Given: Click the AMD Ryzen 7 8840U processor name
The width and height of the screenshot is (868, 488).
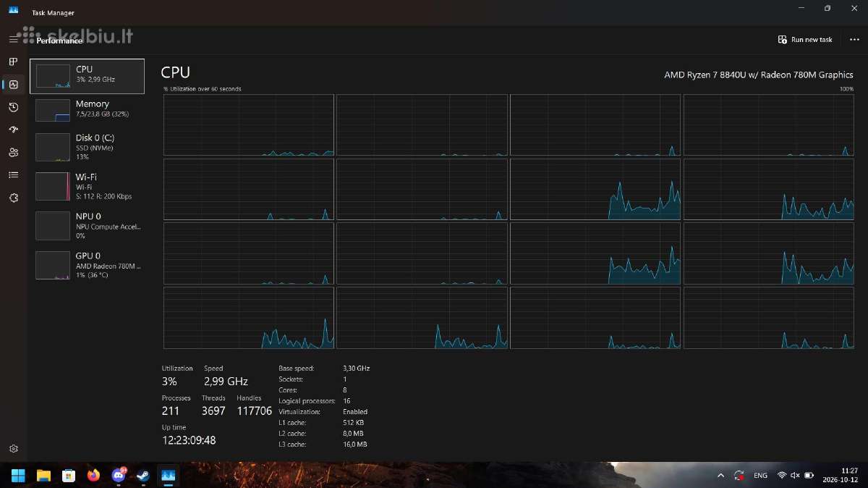Looking at the screenshot, I should pos(759,75).
